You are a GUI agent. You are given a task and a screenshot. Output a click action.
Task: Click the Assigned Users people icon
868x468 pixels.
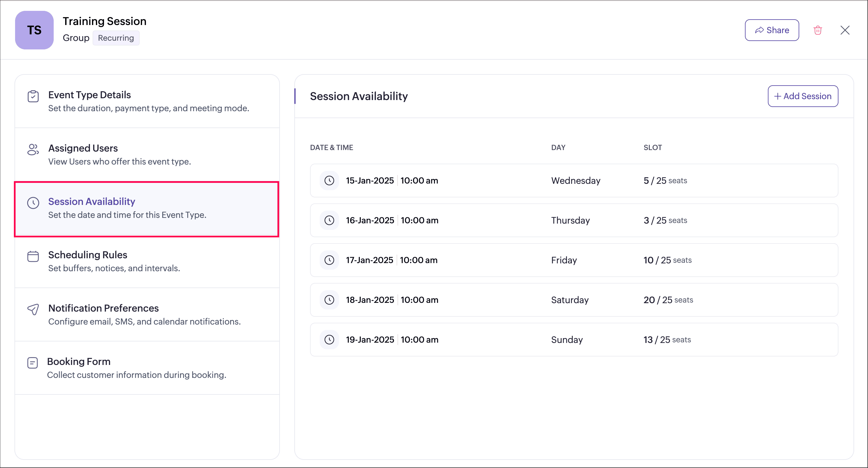click(33, 149)
